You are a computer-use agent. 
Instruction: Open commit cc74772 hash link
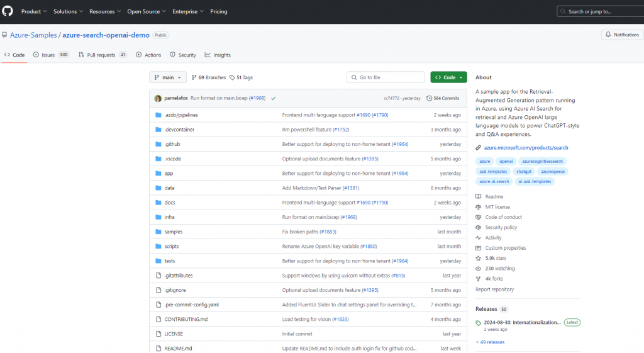coord(391,99)
